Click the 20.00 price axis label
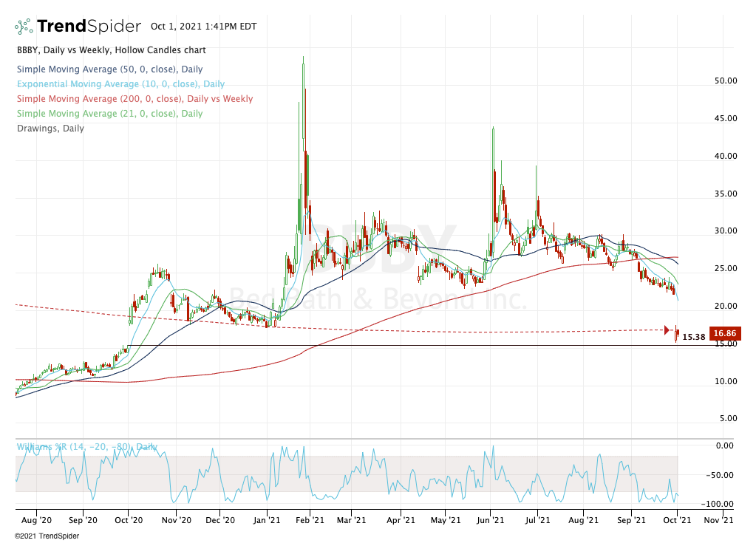This screenshot has width=756, height=543. (726, 306)
